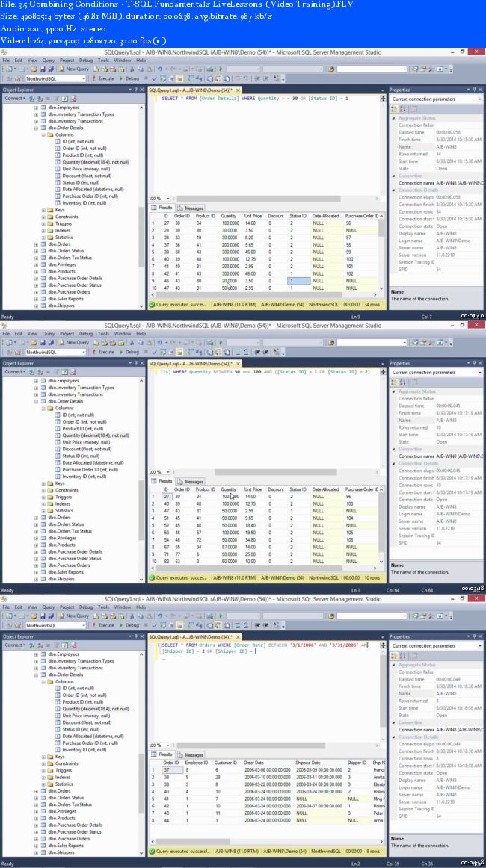The height and width of the screenshot is (868, 486).
Task: Close the SQLQuery1.sql tab in the top frame
Action: pos(239,90)
